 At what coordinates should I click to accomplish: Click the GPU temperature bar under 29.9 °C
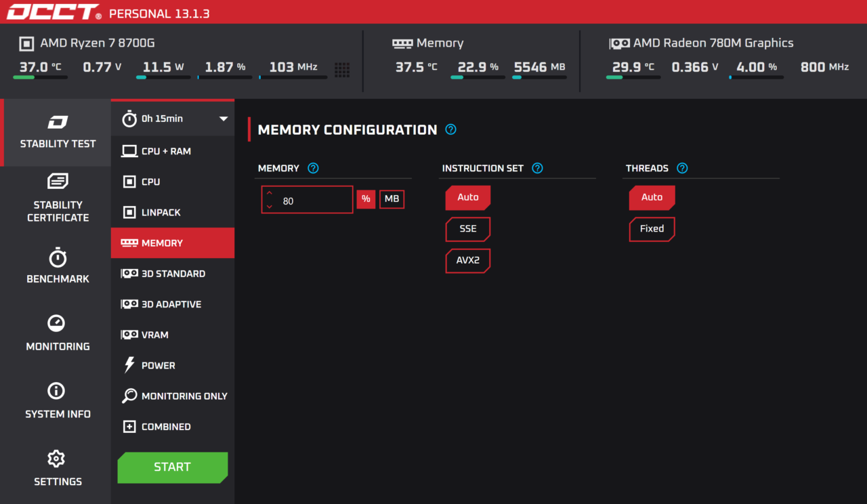(633, 77)
